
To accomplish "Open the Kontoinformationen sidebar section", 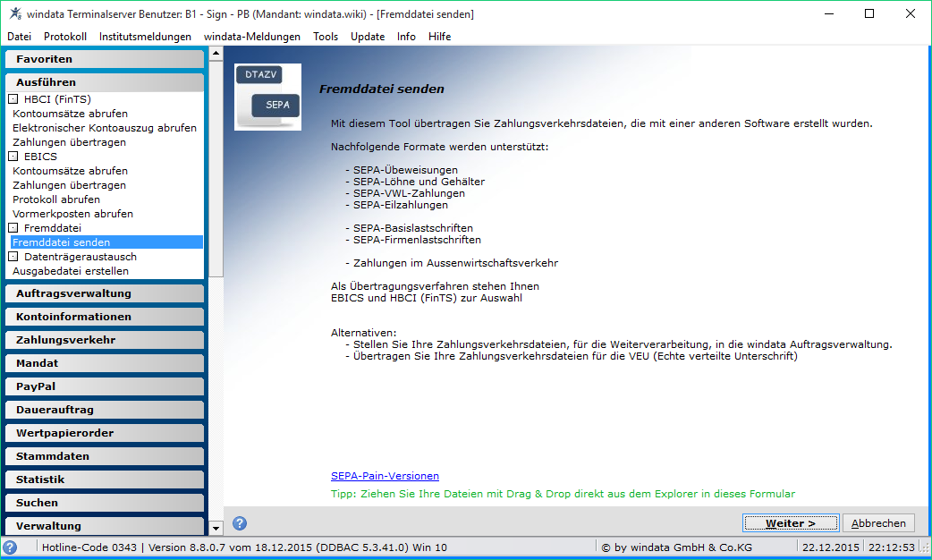I will tap(105, 317).
